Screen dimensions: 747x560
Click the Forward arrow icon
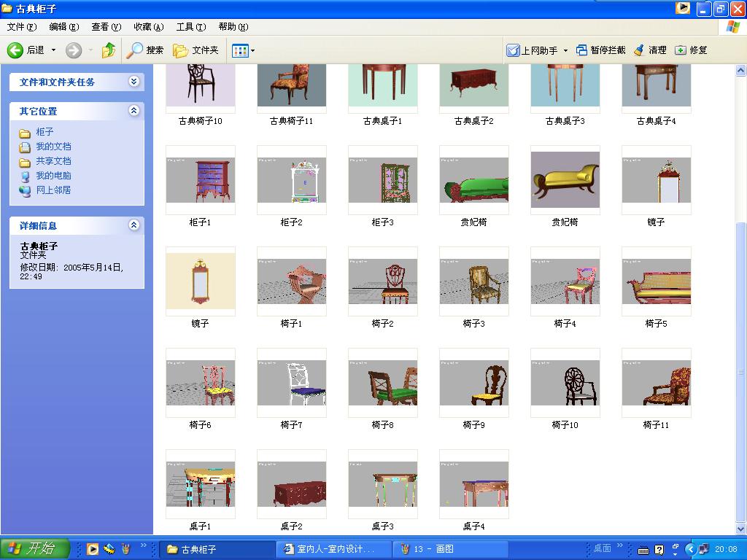click(x=74, y=50)
